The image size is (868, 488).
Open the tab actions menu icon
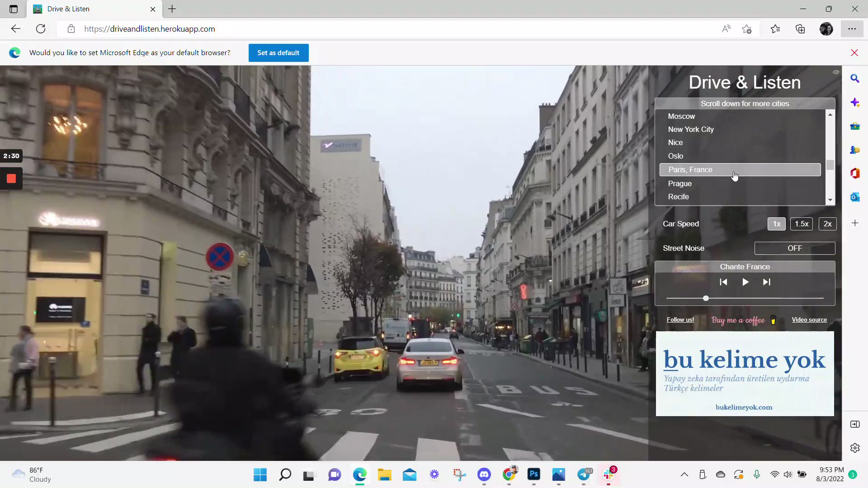point(14,9)
